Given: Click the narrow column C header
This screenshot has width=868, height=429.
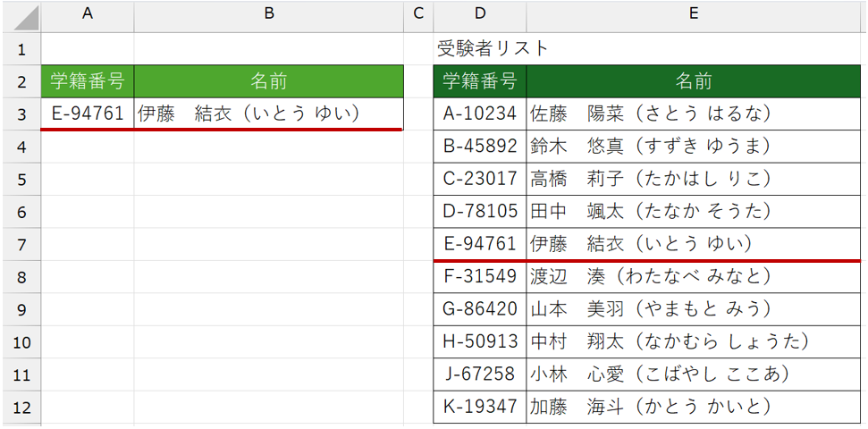Looking at the screenshot, I should coord(417,15).
